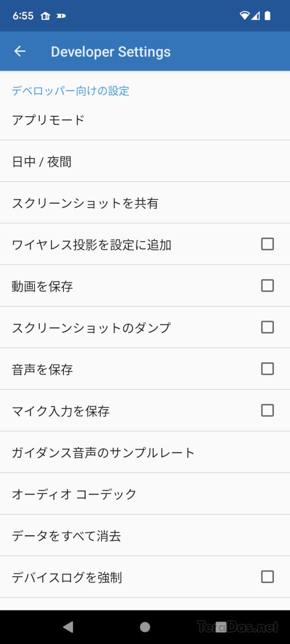The image size is (290, 644).
Task: Check the 音声を保存 checkbox
Action: coord(267,369)
